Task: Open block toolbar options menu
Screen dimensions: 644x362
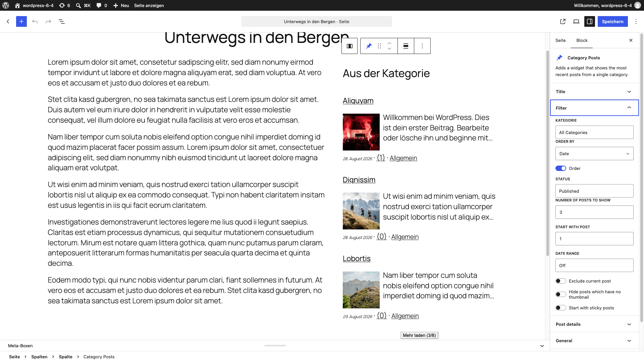Action: coord(422,46)
